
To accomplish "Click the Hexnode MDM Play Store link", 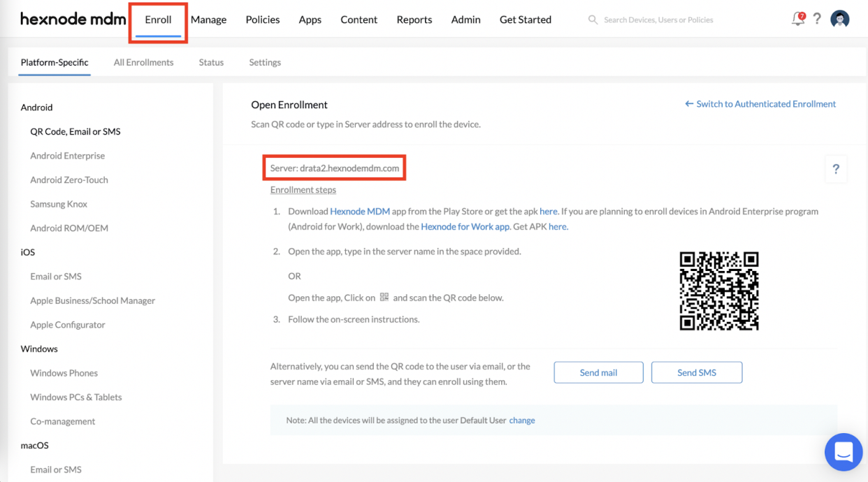I will click(359, 211).
